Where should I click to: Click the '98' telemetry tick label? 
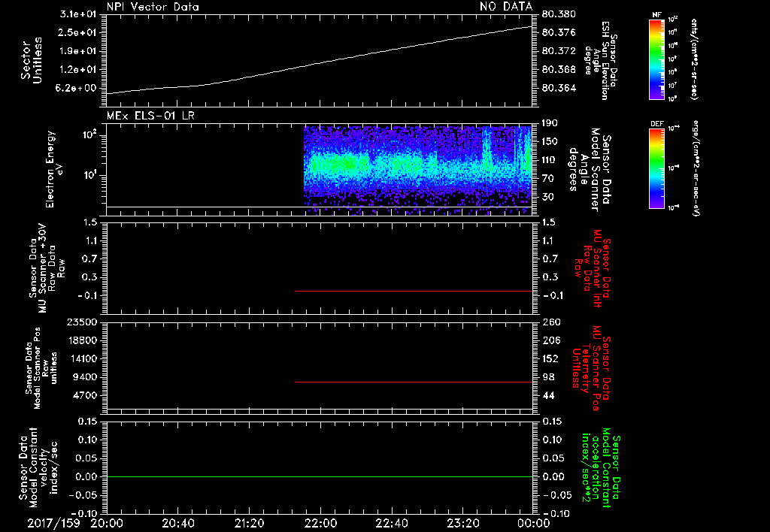pyautogui.click(x=548, y=377)
